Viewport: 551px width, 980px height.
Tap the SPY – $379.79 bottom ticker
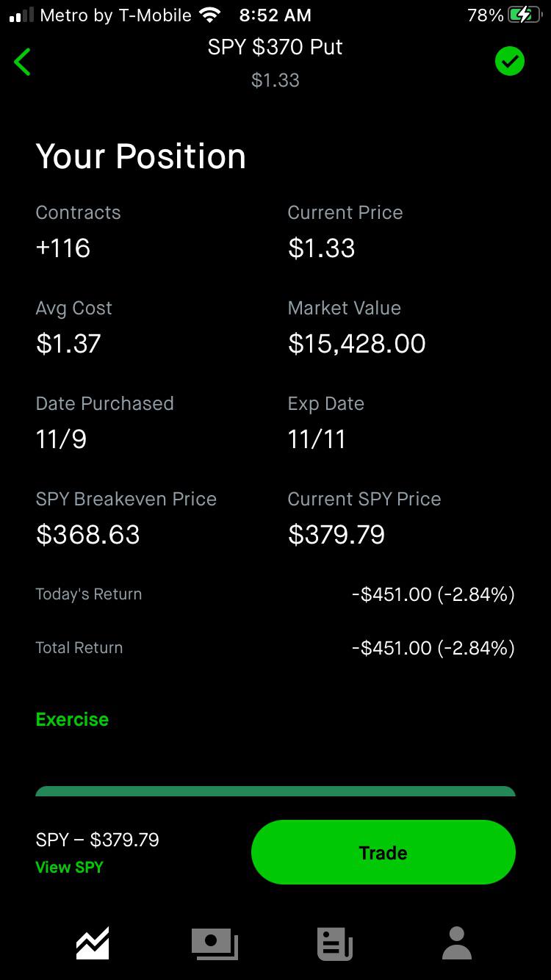coord(97,840)
